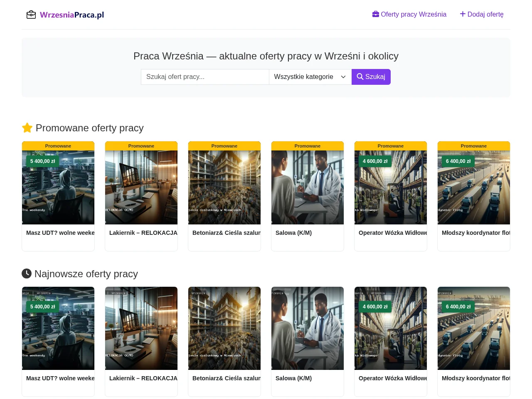Image resolution: width=532 pixels, height=399 pixels.
Task: Click the plus icon beside Dodaj ofertę
Action: 463,14
